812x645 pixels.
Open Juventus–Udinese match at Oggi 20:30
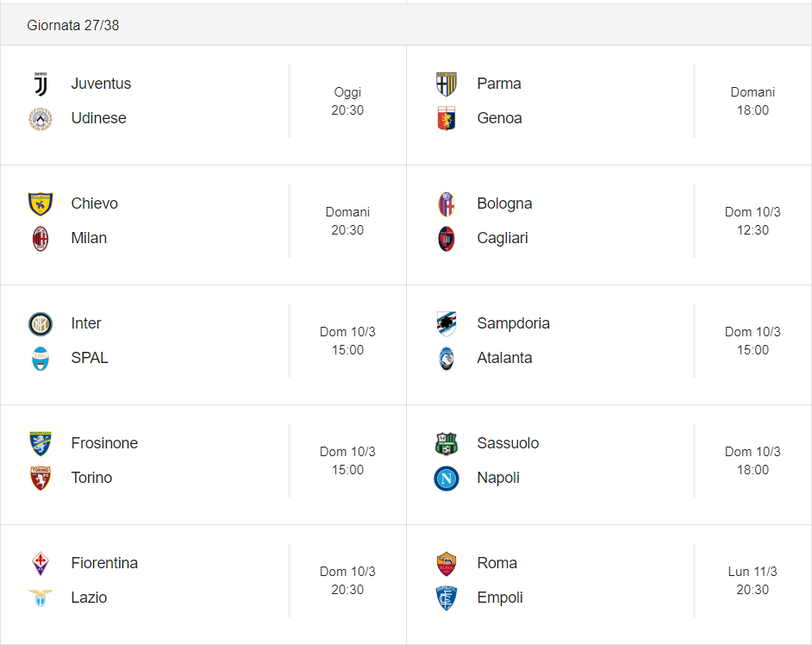click(x=203, y=105)
